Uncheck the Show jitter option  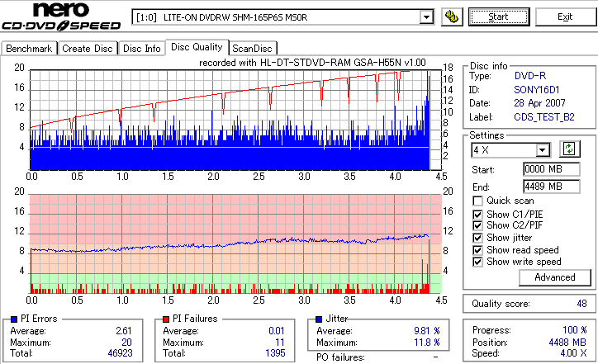(x=477, y=238)
